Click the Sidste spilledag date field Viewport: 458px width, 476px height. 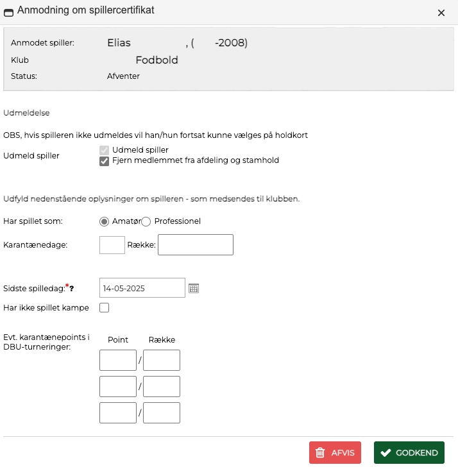(x=142, y=289)
